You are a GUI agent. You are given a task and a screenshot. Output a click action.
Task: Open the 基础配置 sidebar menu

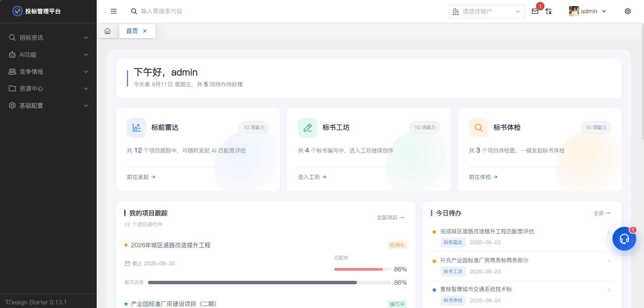[x=48, y=106]
